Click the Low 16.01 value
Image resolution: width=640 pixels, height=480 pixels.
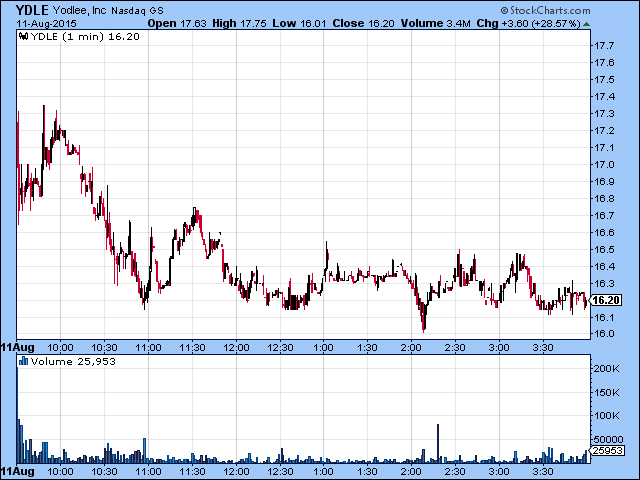coord(299,23)
